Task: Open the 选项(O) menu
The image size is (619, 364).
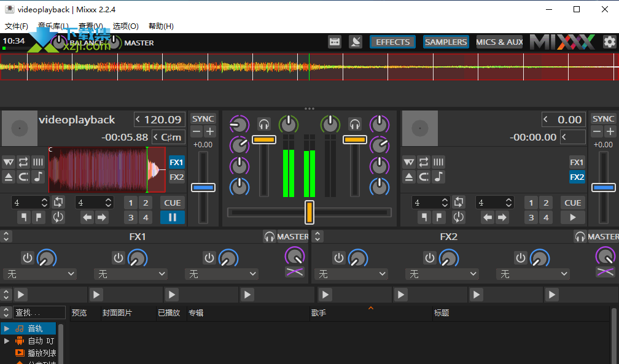Action: click(x=125, y=26)
